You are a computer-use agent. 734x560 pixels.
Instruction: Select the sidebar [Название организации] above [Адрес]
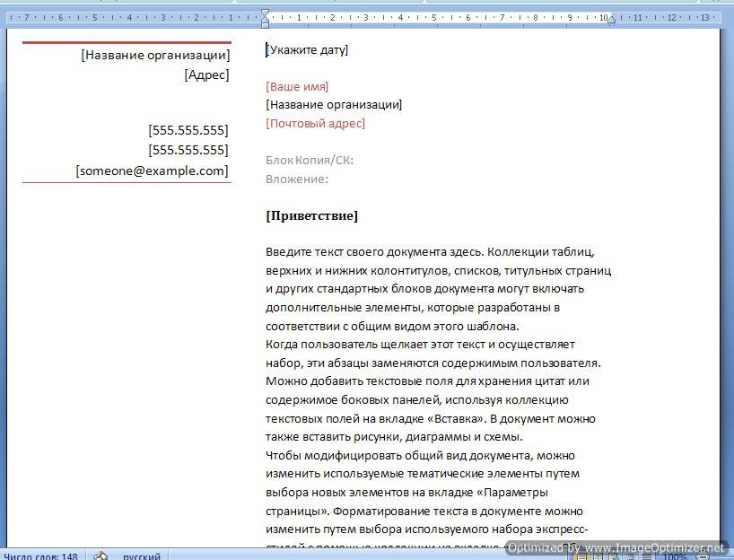[155, 56]
